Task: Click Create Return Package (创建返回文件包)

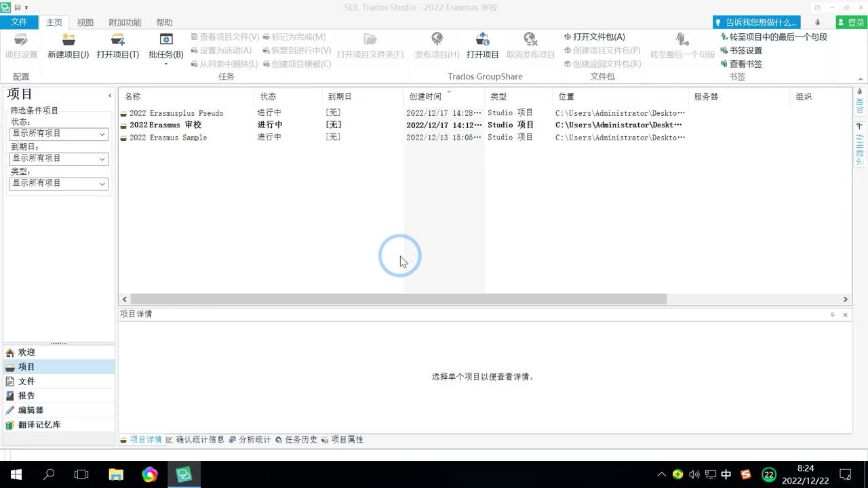Action: (x=602, y=64)
